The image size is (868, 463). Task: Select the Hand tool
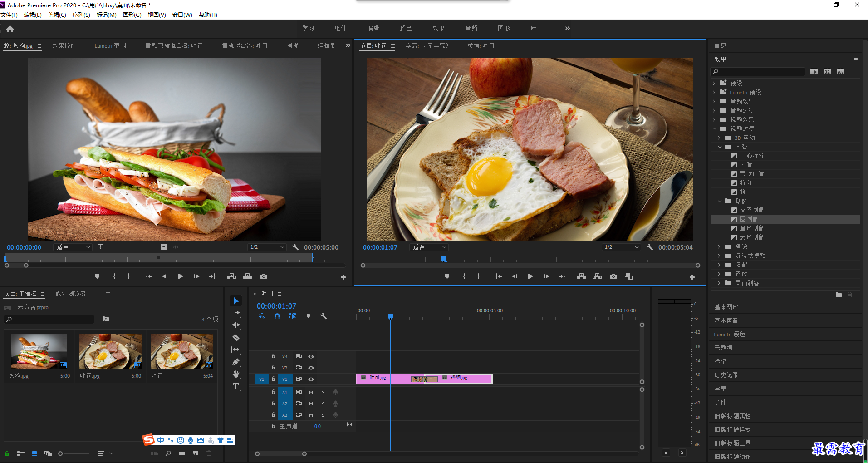[236, 374]
